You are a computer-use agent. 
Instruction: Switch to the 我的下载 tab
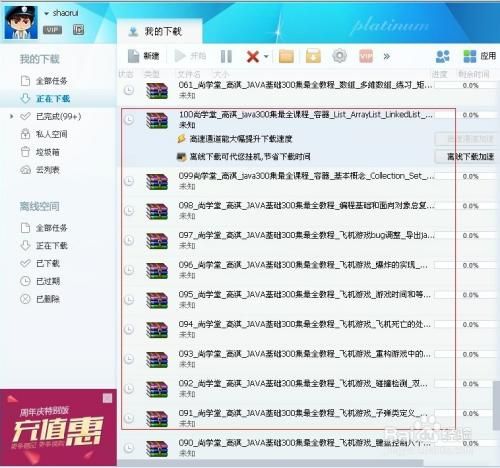pyautogui.click(x=159, y=32)
